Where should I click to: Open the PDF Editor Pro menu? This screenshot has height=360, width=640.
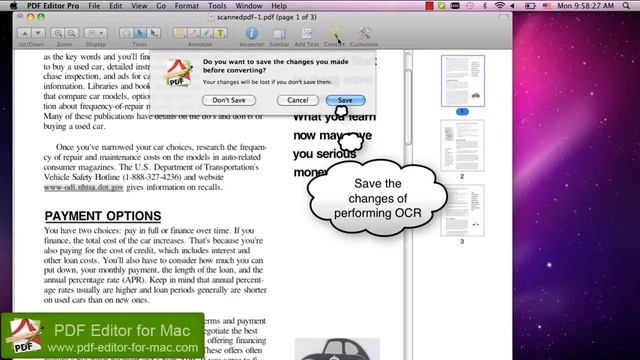point(53,6)
